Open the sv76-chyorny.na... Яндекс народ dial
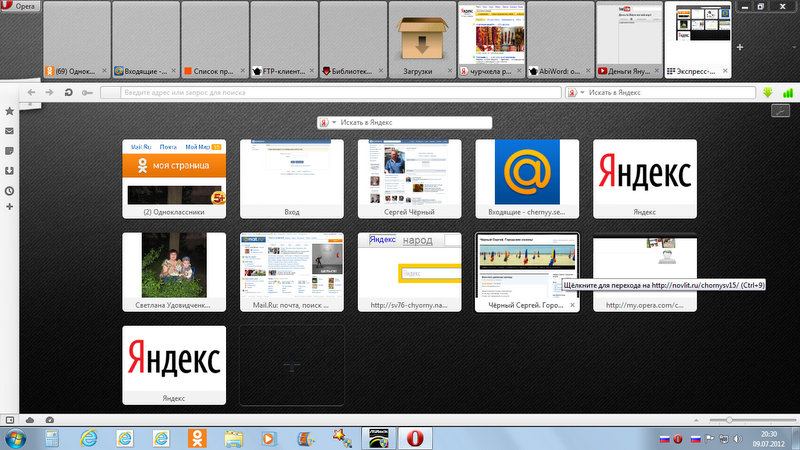 410,272
